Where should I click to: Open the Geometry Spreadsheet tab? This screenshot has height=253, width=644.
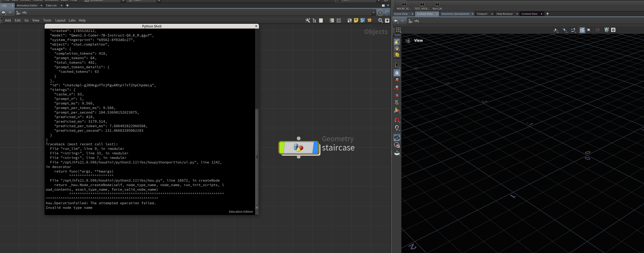[x=455, y=14]
